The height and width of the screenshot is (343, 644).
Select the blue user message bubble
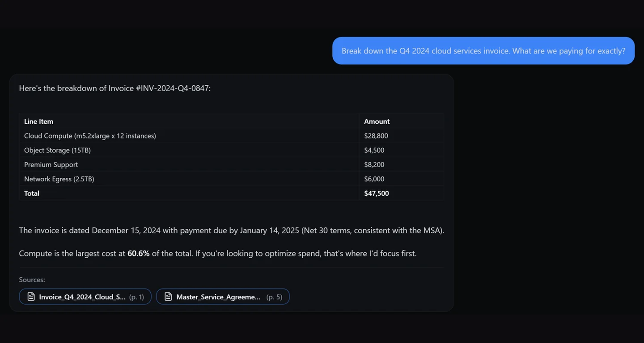(483, 51)
